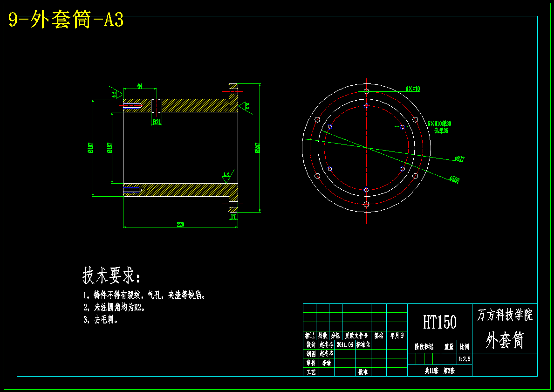Select the designer name beside "设计"

[x=327, y=344]
